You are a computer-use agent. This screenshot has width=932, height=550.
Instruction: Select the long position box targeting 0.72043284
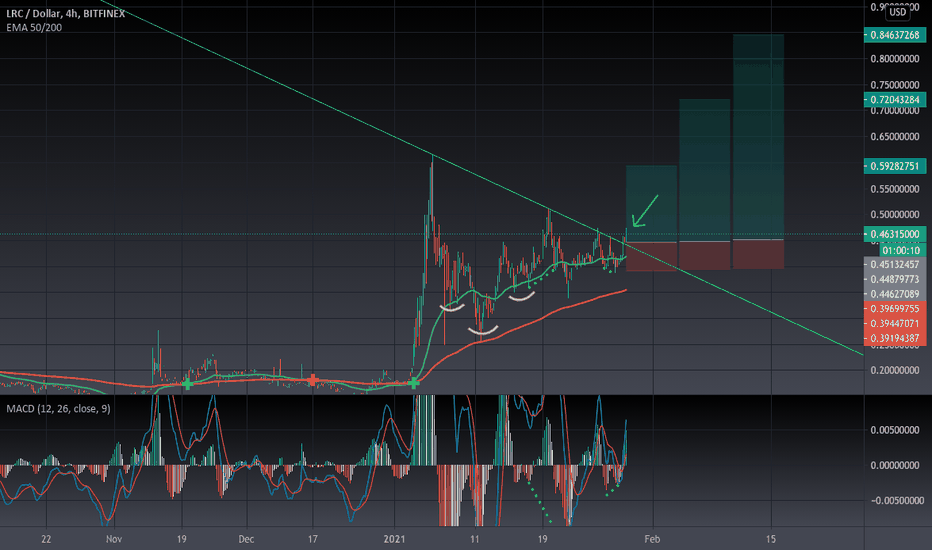(x=705, y=184)
